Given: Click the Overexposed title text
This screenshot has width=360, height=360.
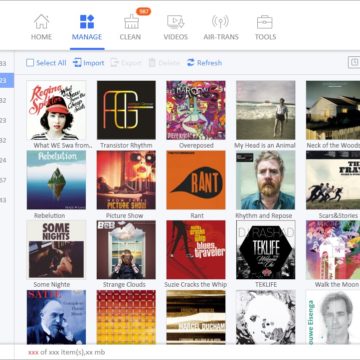Looking at the screenshot, I should tap(196, 145).
